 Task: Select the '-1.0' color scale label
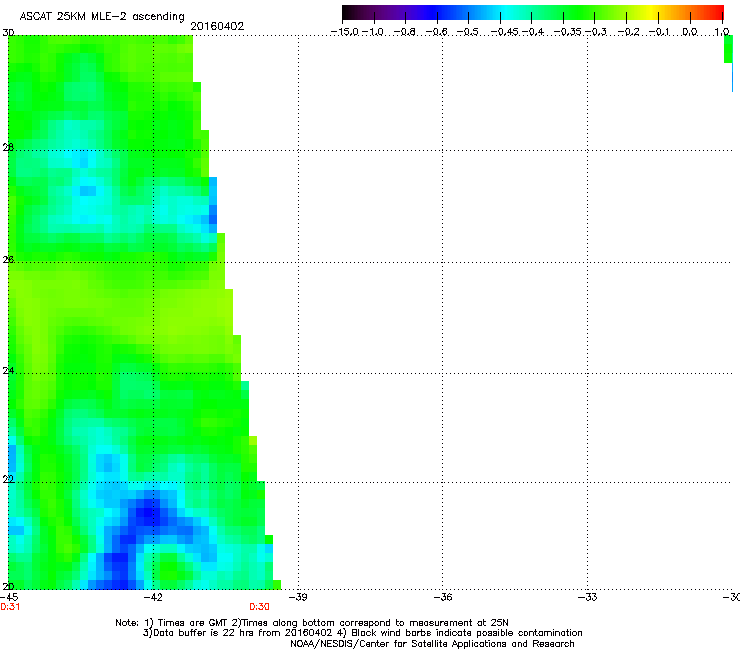pos(373,32)
